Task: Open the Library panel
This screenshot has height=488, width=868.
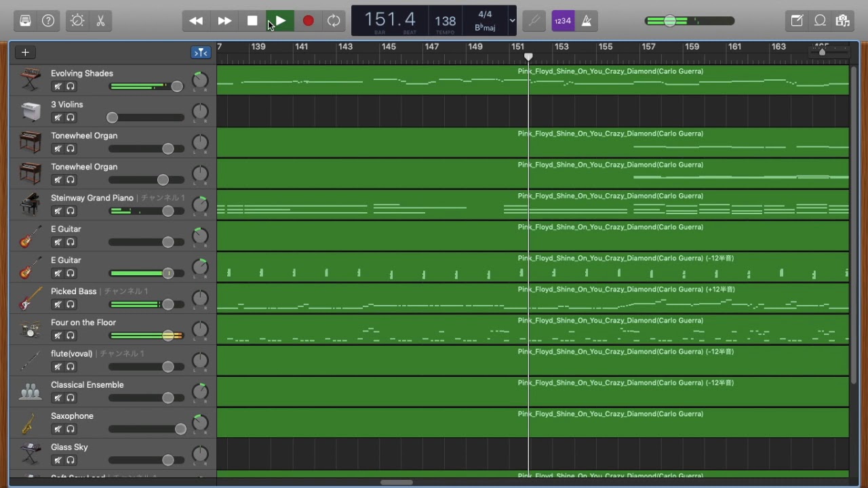Action: (26, 21)
